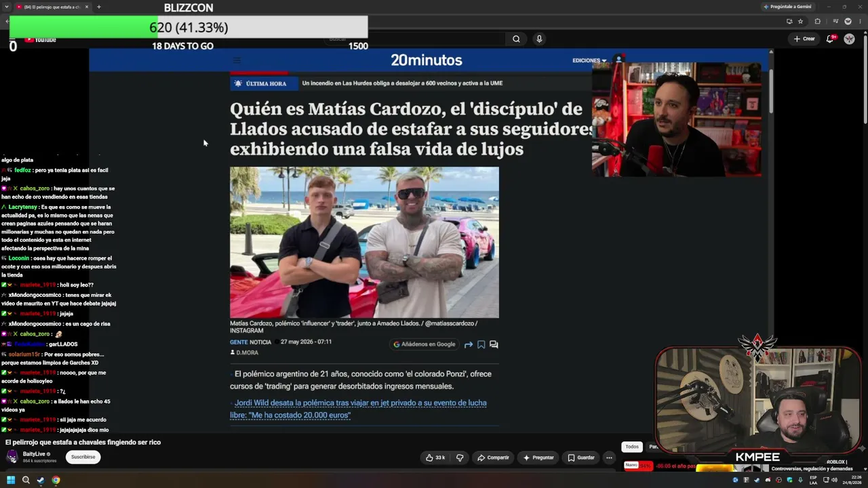The width and height of the screenshot is (868, 488).
Task: Click the install app icon in address bar
Action: (x=789, y=21)
